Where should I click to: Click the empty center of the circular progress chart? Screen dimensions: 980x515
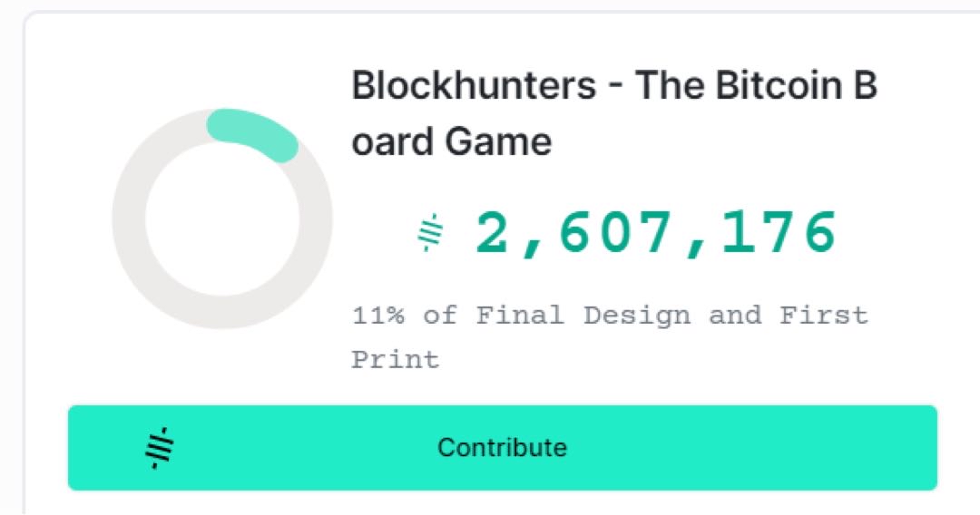[x=222, y=220]
